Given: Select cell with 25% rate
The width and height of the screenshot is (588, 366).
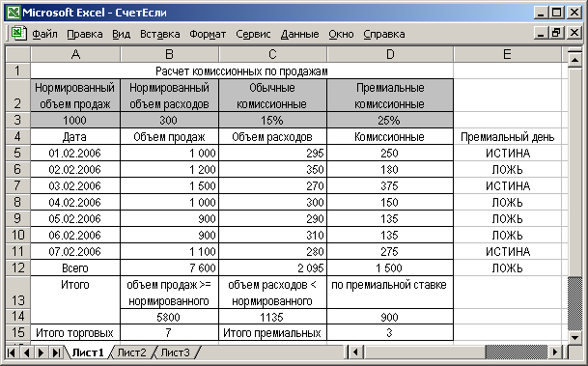Looking at the screenshot, I should pyautogui.click(x=390, y=120).
